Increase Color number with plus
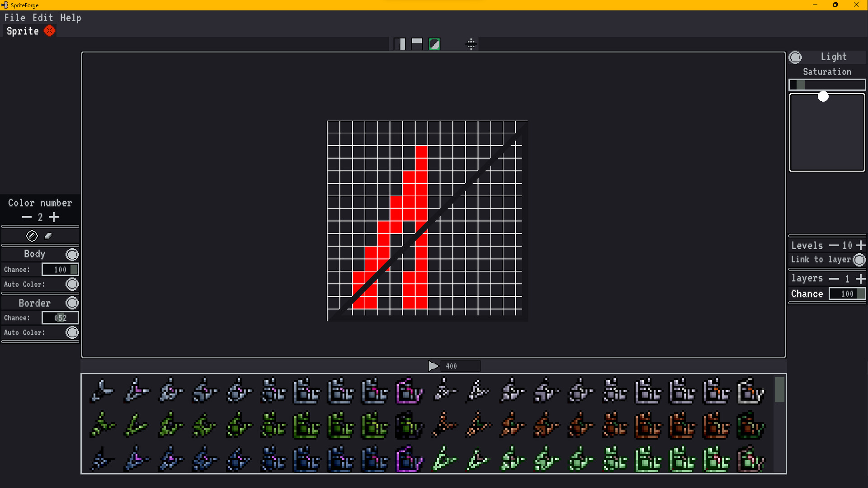The width and height of the screenshot is (868, 488). (x=54, y=217)
